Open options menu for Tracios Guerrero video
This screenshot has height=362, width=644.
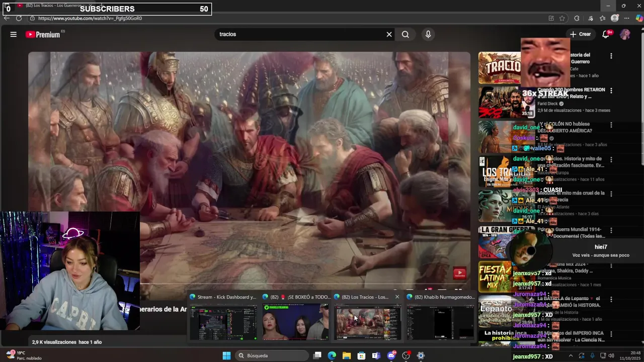pos(611,56)
